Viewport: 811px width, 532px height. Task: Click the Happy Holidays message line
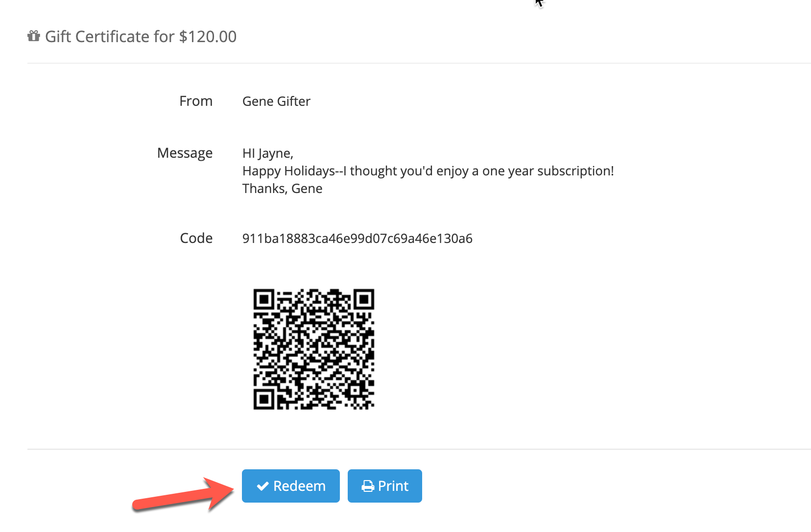coord(428,171)
